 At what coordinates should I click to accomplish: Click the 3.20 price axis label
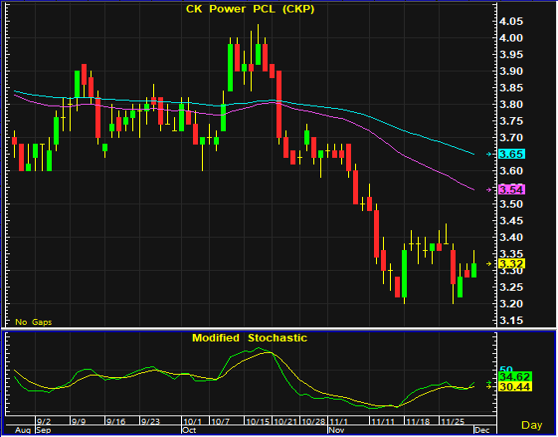(511, 304)
